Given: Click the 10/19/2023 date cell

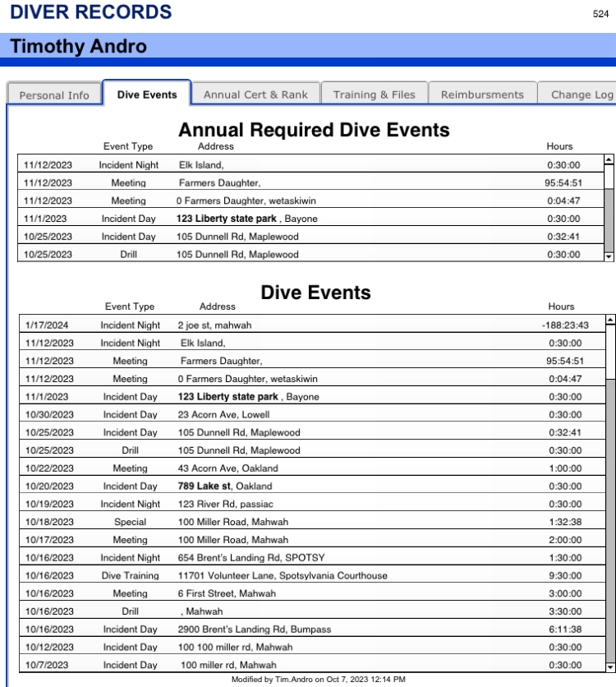Looking at the screenshot, I should click(x=49, y=504).
